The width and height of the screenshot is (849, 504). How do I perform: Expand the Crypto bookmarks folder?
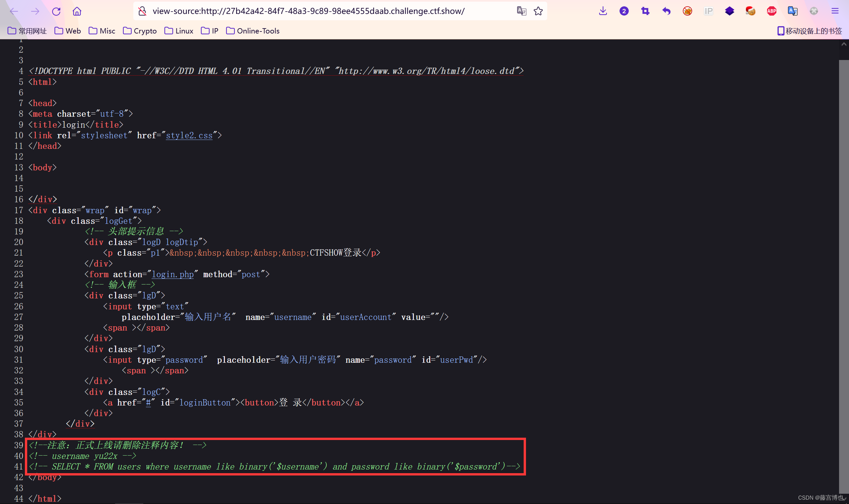(x=140, y=31)
